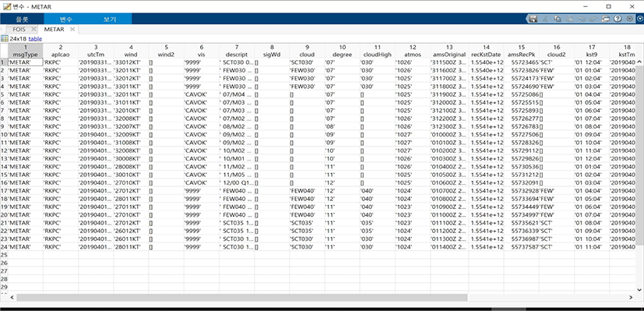This screenshot has width=644, height=311.
Task: Click the vertical scrollbar down arrow
Action: 639,290
